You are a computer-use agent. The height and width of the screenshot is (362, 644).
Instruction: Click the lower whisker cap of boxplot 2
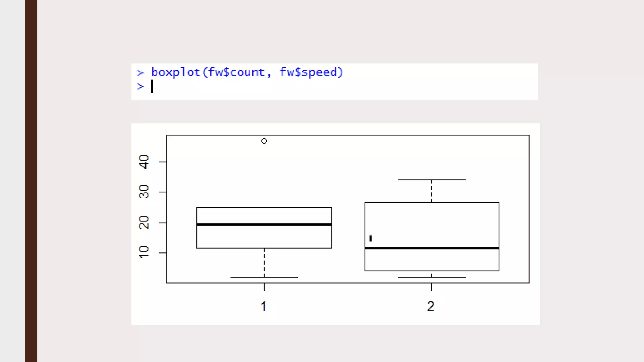tap(432, 277)
